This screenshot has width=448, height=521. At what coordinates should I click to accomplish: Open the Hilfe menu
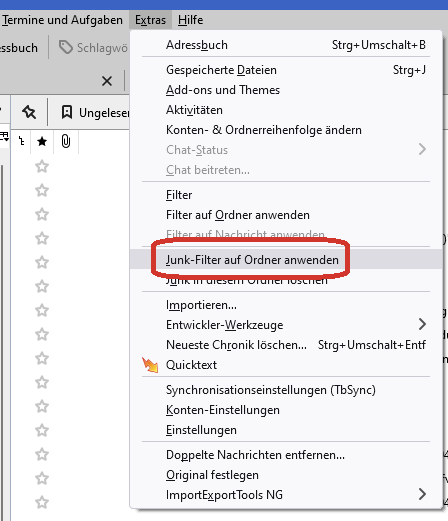[x=190, y=20]
